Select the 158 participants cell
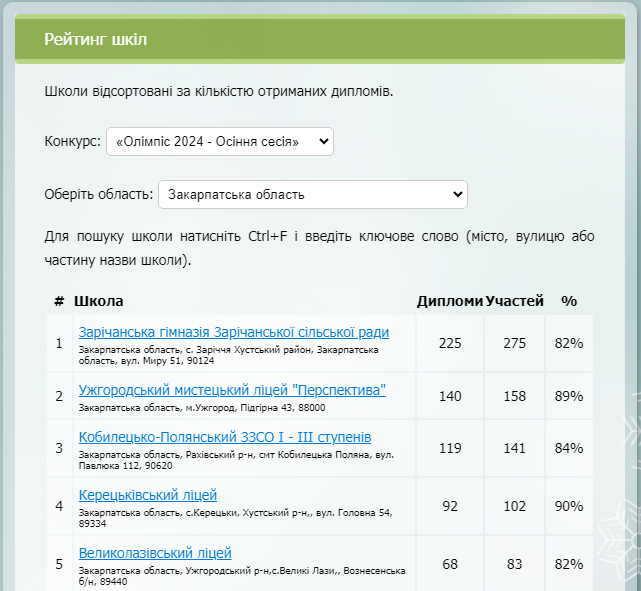This screenshot has width=641, height=591. pyautogui.click(x=514, y=396)
